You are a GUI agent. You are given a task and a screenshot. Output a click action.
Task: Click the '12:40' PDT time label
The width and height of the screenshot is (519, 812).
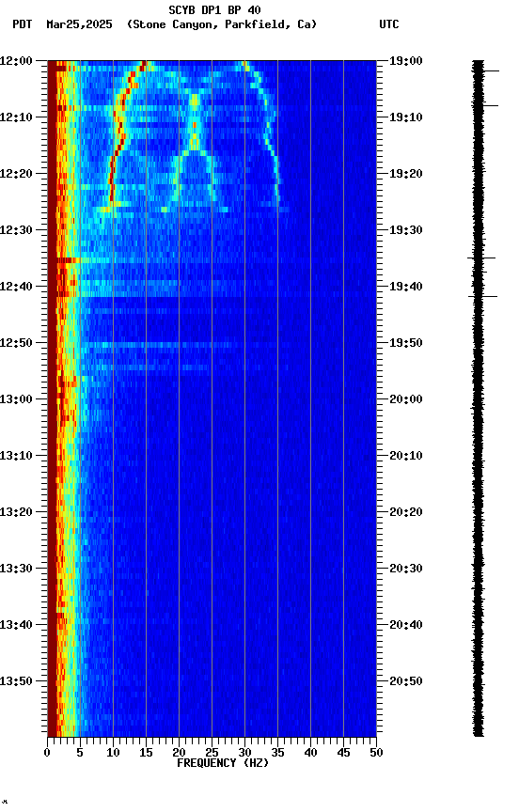click(16, 287)
